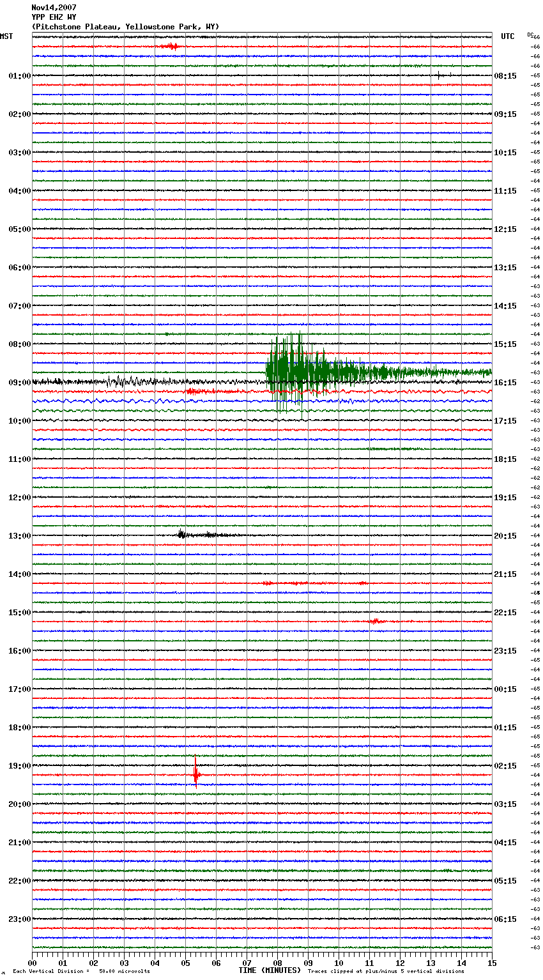Pick the 14:15 UTC time label
The width and height of the screenshot is (543, 980).
click(x=505, y=306)
